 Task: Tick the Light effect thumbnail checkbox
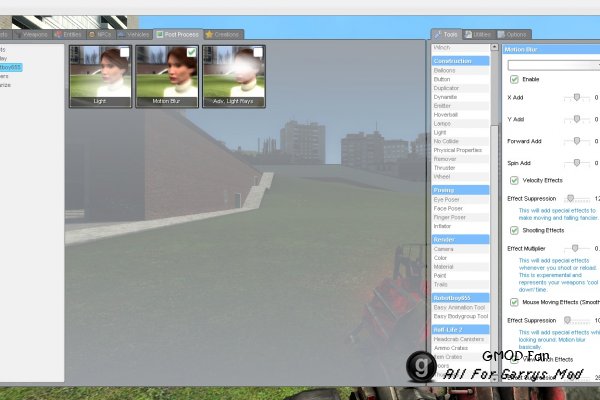coord(125,52)
